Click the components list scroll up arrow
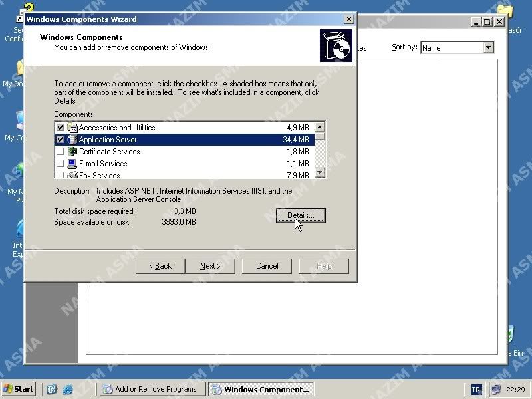 pos(320,127)
